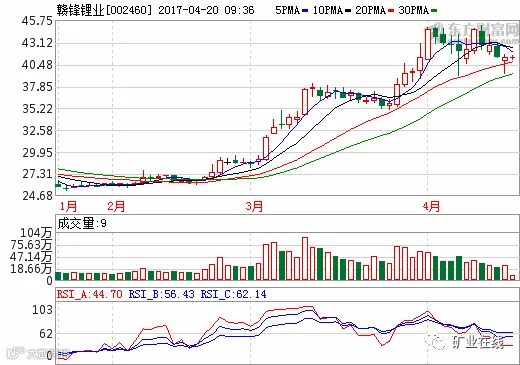Viewport: 520px width, 365px height.
Task: Click the 32.58 price axis label
Action: (x=37, y=131)
